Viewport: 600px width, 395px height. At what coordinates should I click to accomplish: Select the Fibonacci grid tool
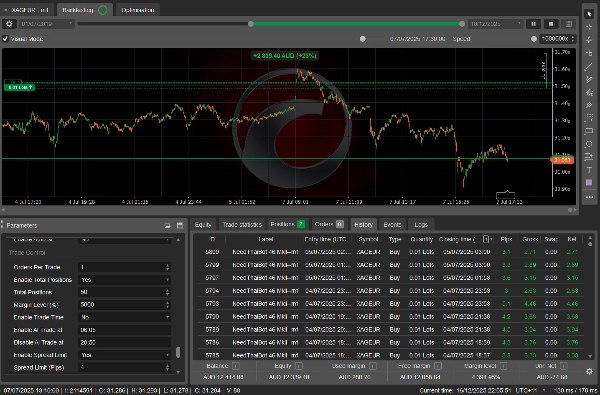tap(589, 118)
